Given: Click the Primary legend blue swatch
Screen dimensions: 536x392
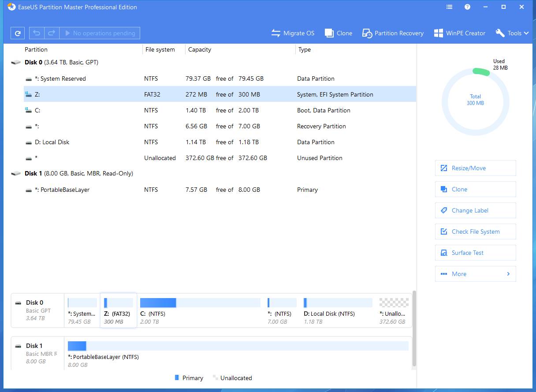Looking at the screenshot, I should [177, 378].
